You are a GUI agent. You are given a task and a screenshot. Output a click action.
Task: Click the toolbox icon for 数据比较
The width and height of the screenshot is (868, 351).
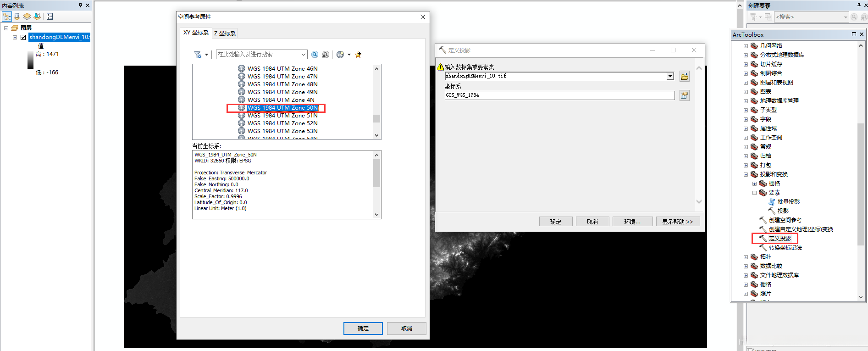tap(754, 266)
